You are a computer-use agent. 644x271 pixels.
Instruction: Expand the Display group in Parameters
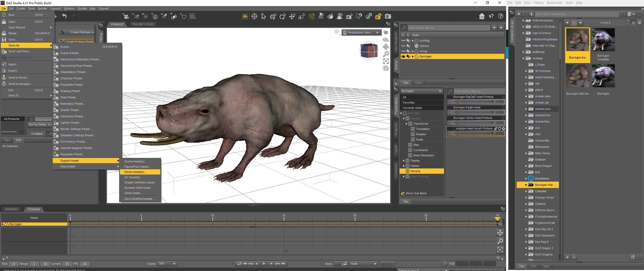[x=404, y=161]
